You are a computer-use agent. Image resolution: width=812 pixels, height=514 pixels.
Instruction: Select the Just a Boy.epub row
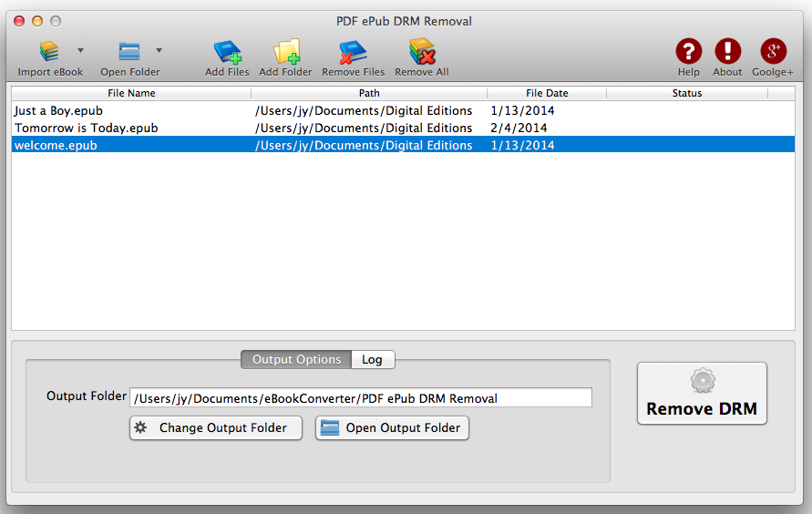403,111
